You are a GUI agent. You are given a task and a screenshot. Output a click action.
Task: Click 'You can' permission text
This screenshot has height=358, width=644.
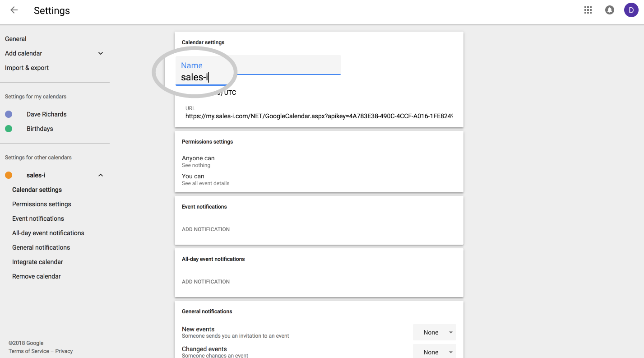click(193, 176)
